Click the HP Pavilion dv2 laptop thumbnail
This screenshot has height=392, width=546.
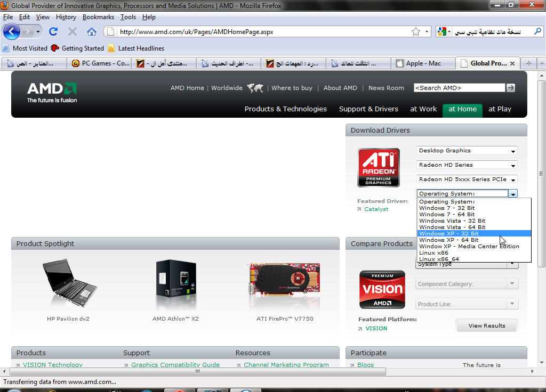pos(69,283)
